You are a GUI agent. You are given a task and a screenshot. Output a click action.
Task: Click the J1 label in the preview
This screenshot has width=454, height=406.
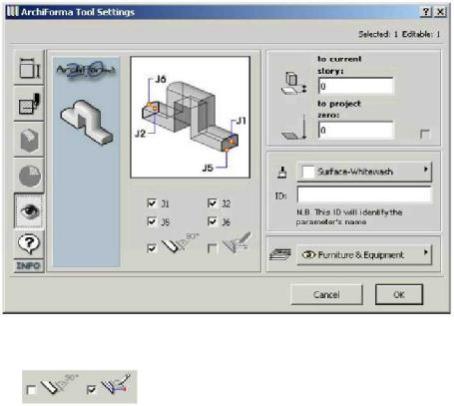click(x=241, y=121)
